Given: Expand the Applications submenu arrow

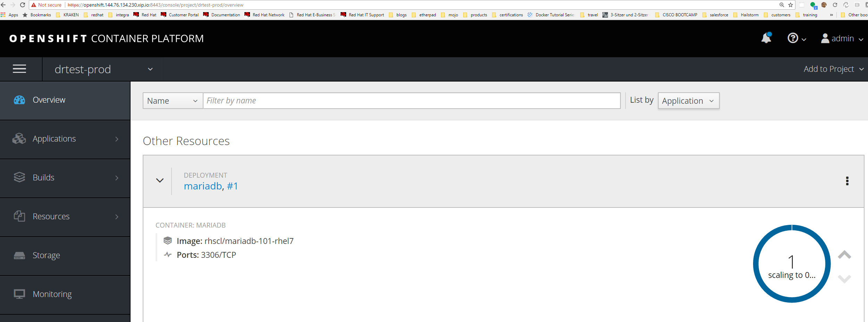Looking at the screenshot, I should 117,139.
